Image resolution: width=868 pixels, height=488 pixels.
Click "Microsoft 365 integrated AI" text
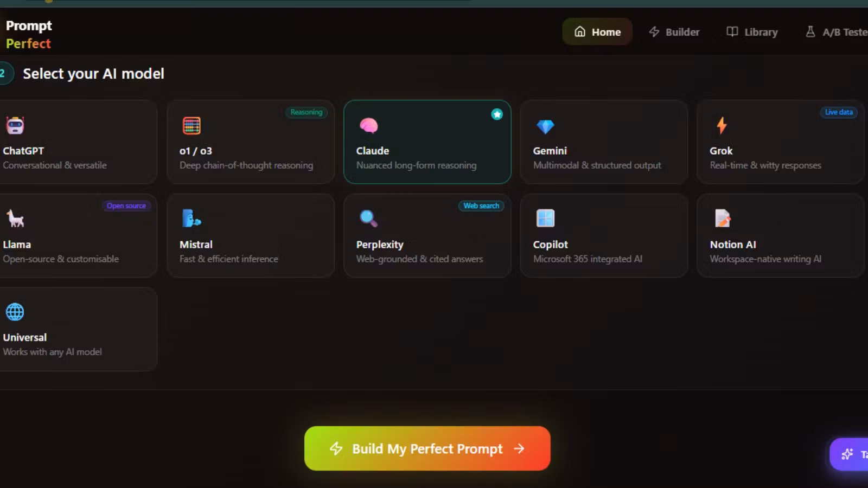click(x=588, y=259)
